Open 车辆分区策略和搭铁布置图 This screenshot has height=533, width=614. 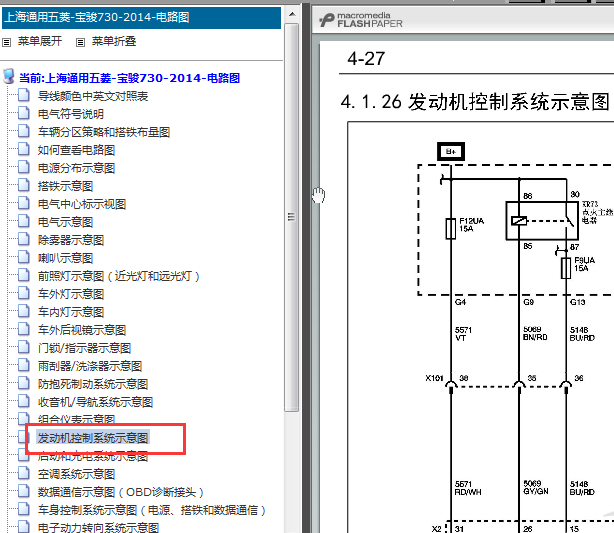click(x=104, y=132)
